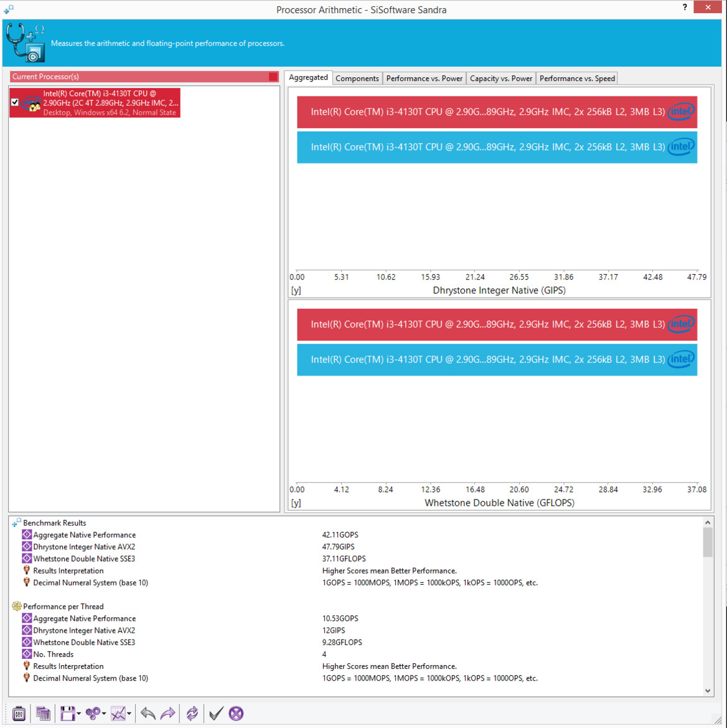
Task: Click the blue bar in the Whetstone Double Native chart
Action: 497,359
